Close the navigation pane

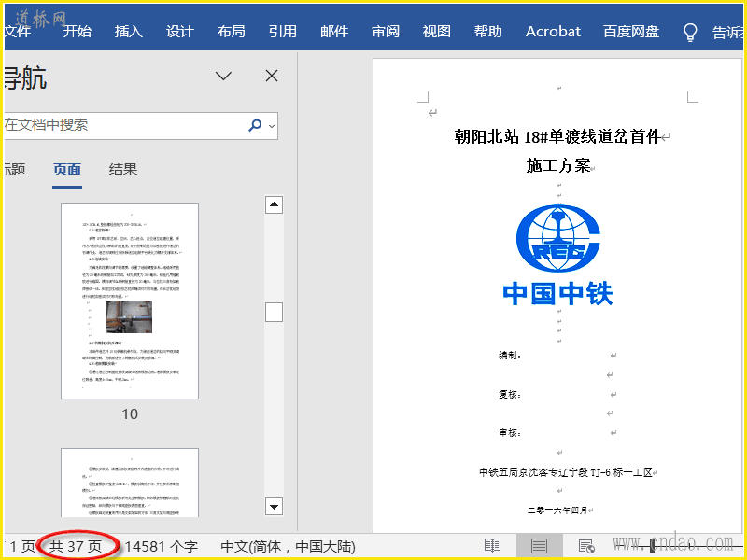coord(272,76)
